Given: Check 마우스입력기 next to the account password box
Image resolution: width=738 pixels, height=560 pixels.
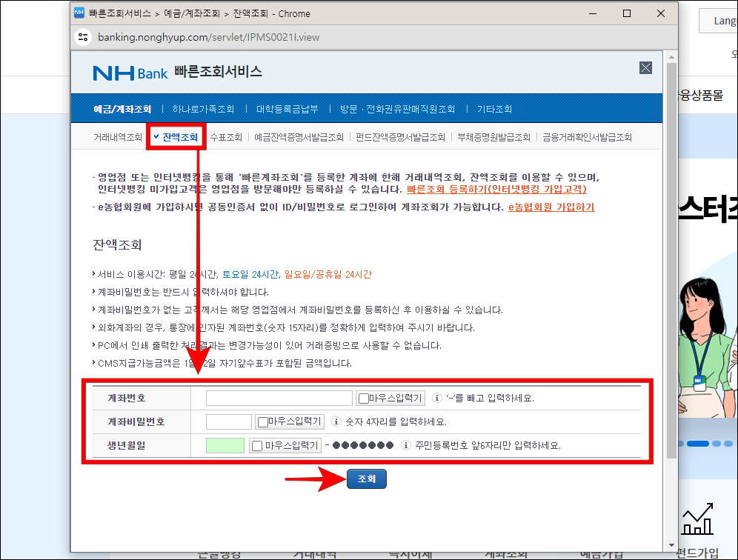Looking at the screenshot, I should tap(262, 421).
